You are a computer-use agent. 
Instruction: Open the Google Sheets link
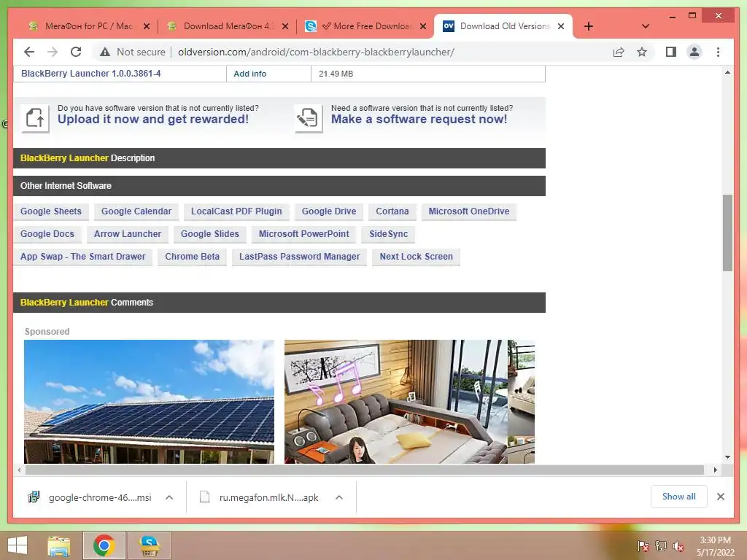pos(51,211)
